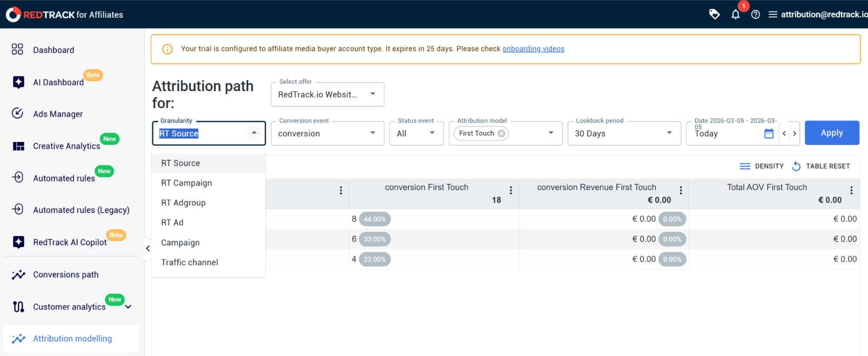Open the help question mark icon
Screen dimensions: 868x356
click(x=756, y=15)
